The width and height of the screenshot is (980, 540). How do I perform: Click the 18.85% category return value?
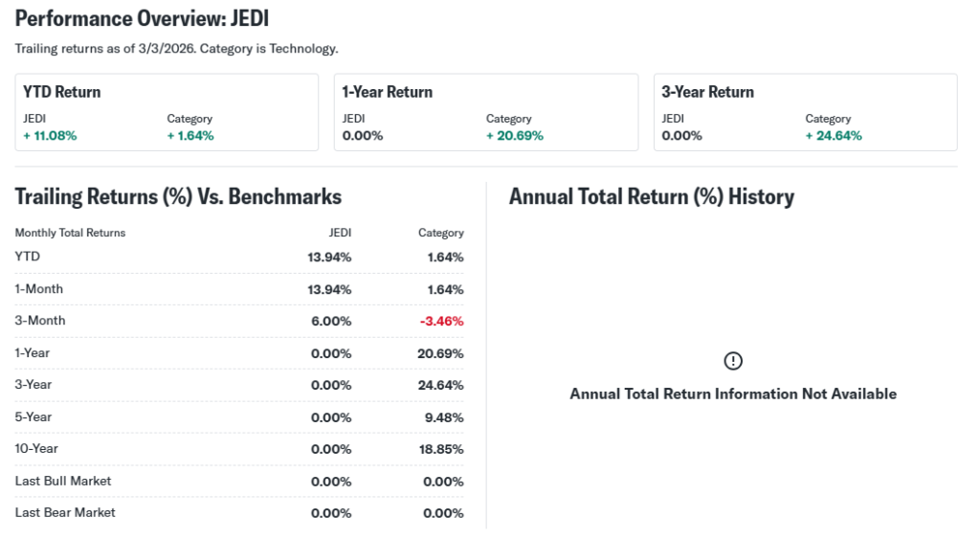pos(441,449)
